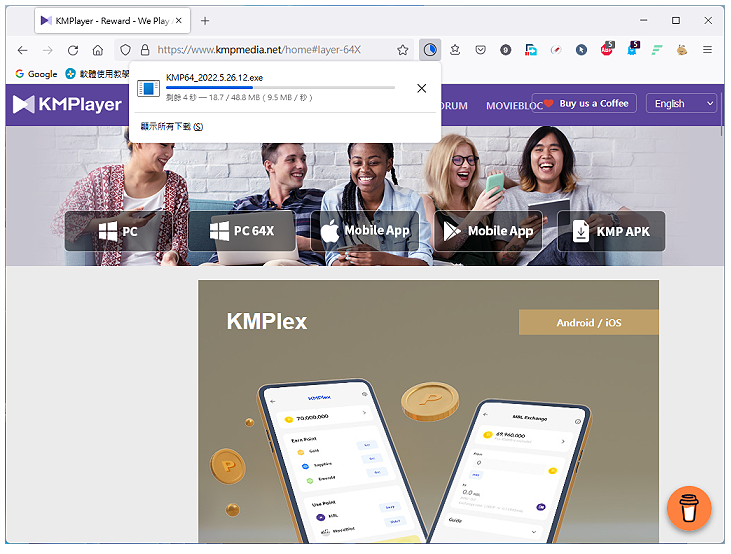
Task: Click the dark circular extension icon
Action: point(505,50)
